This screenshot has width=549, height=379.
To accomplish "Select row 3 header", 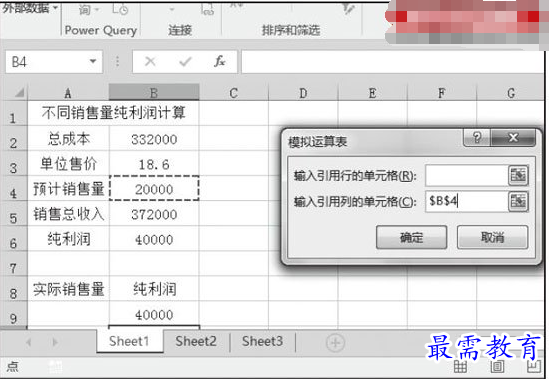I will 13,164.
